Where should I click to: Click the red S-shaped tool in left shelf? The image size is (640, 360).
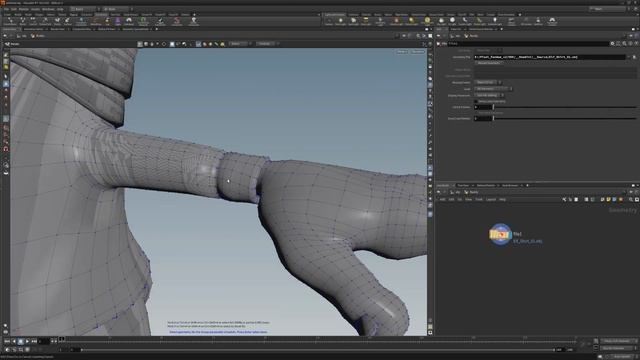click(177, 21)
